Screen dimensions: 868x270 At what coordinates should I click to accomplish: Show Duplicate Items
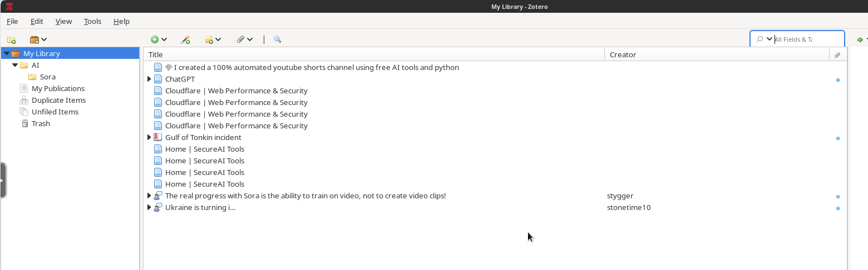[58, 100]
